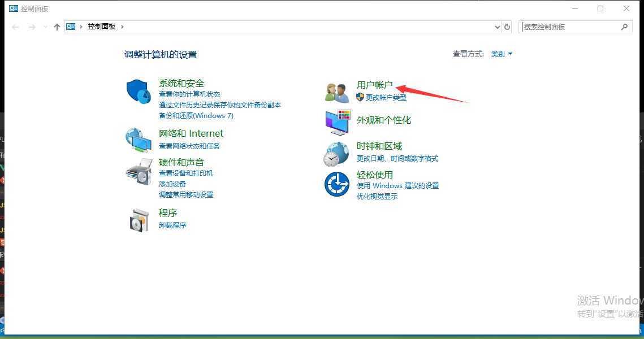The width and height of the screenshot is (644, 339).
Task: Click the Appearance and Personalization monitor icon
Action: click(338, 122)
